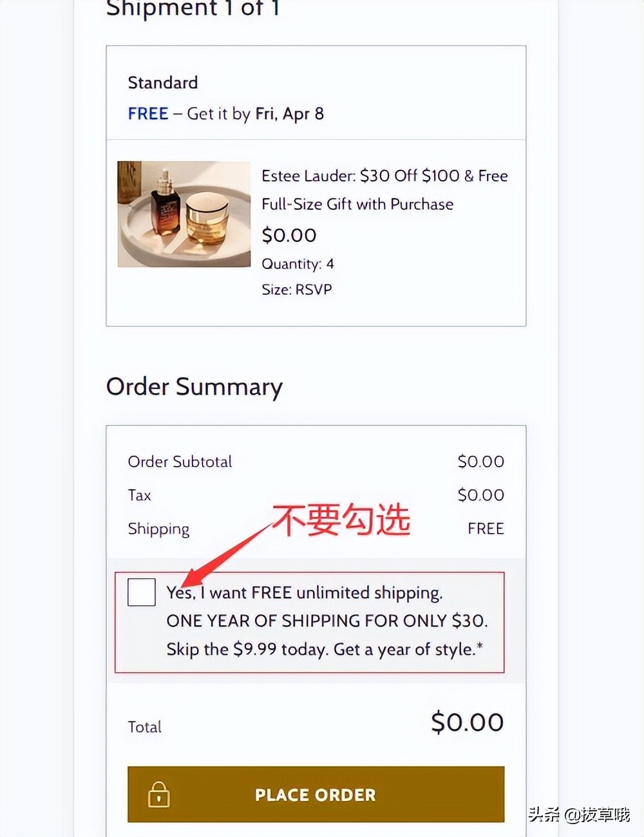Click the Total $0.00 amount
Image resolution: width=644 pixels, height=837 pixels.
468,722
